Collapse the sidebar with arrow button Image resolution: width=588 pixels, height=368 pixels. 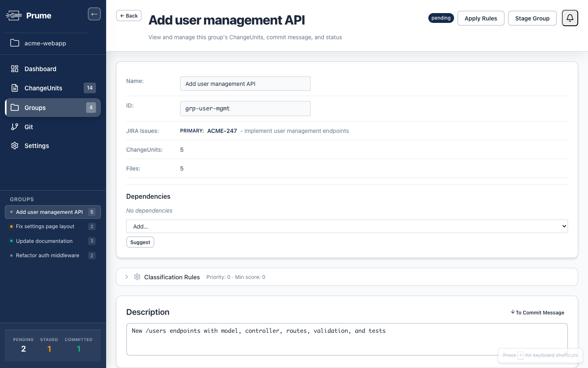[94, 14]
